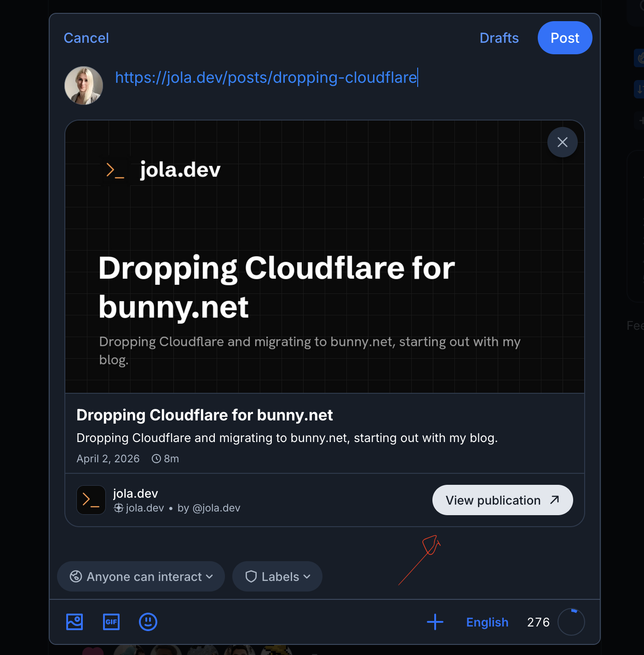
Task: Open View publication link
Action: tap(502, 500)
